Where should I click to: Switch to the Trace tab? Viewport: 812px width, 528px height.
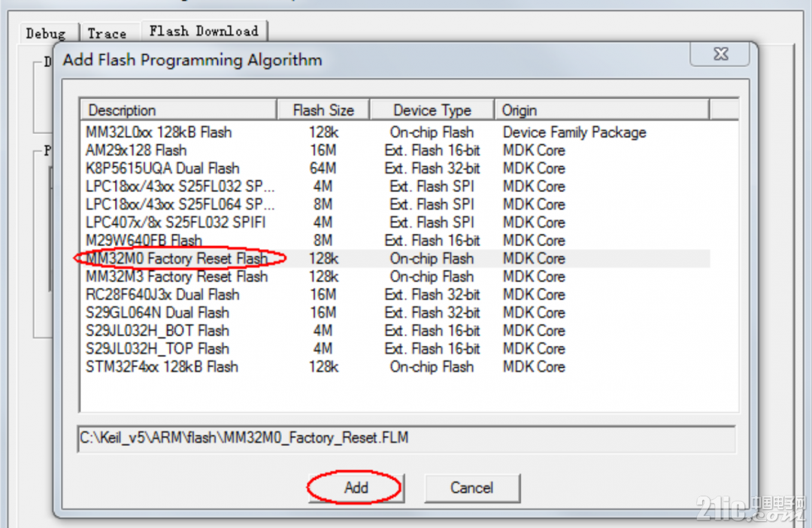tap(108, 34)
